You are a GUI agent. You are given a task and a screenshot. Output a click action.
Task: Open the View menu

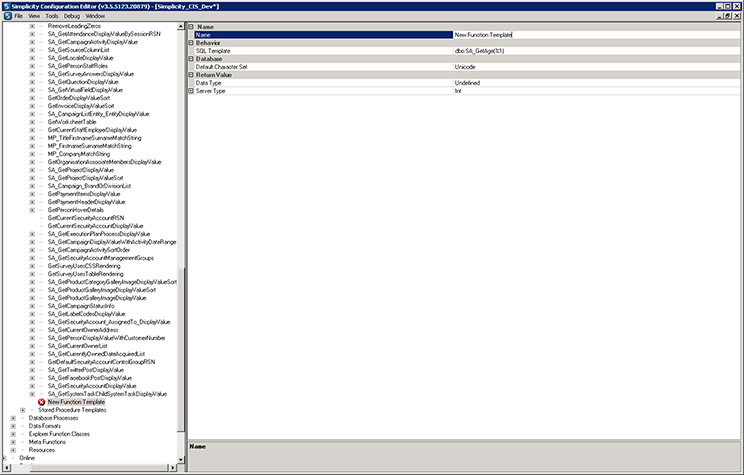pyautogui.click(x=34, y=16)
